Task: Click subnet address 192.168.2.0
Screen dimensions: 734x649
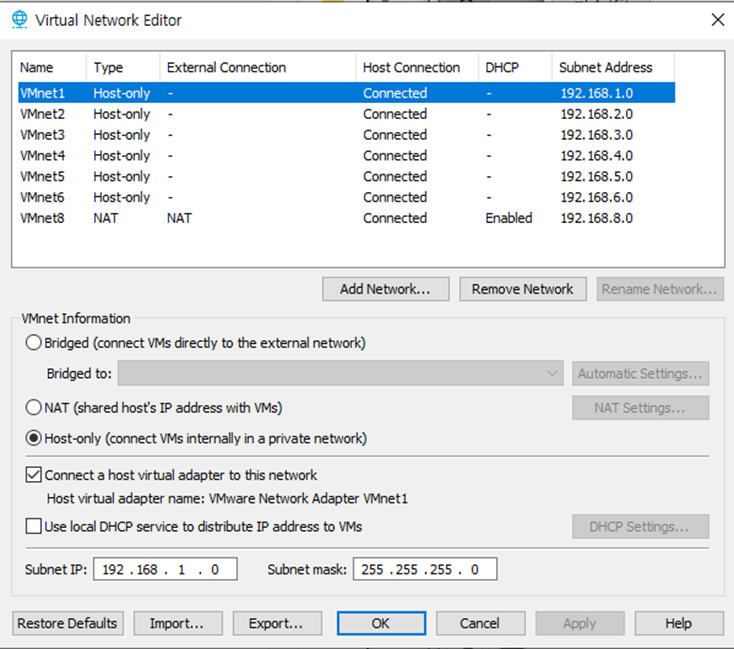Action: [597, 114]
